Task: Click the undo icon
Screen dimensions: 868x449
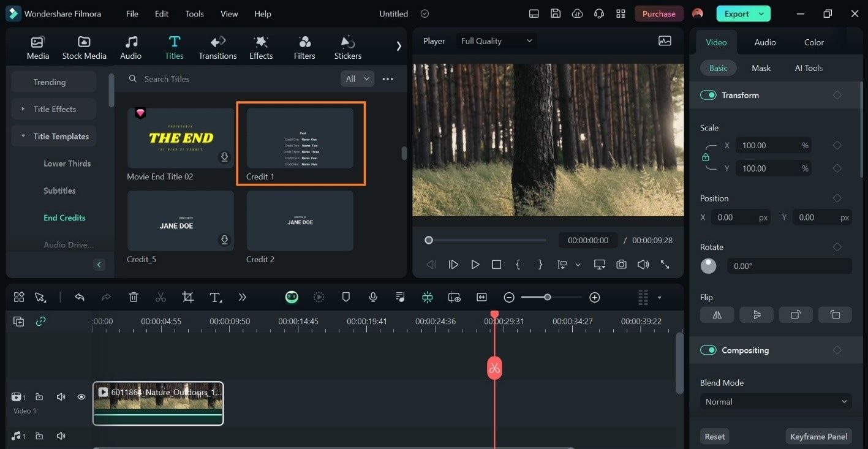Action: coord(79,297)
